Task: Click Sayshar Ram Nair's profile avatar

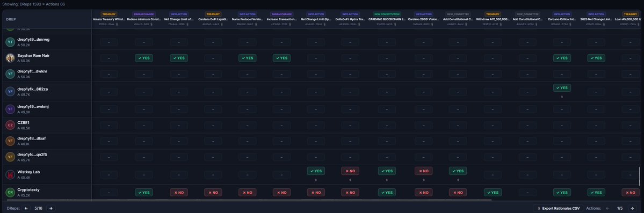Action: tap(10, 58)
